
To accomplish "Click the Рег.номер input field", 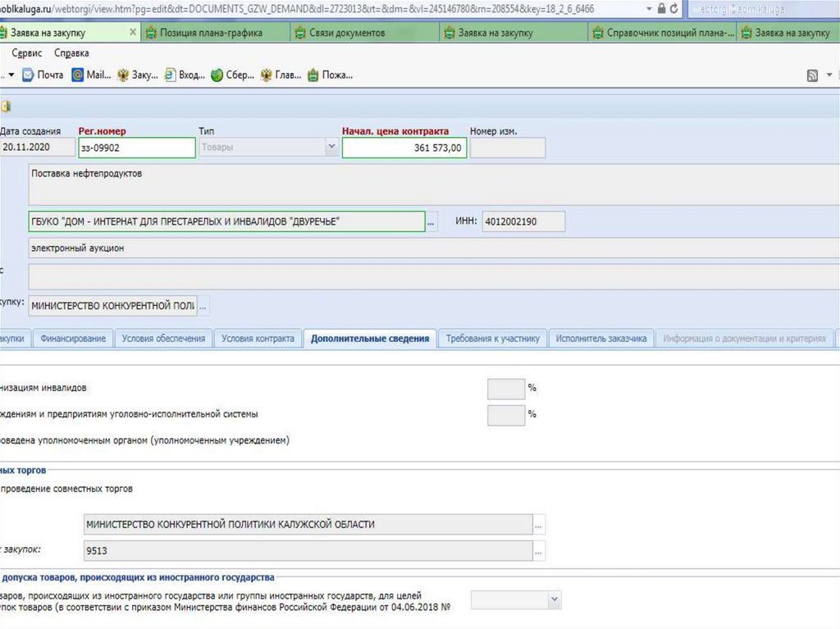I will point(136,148).
